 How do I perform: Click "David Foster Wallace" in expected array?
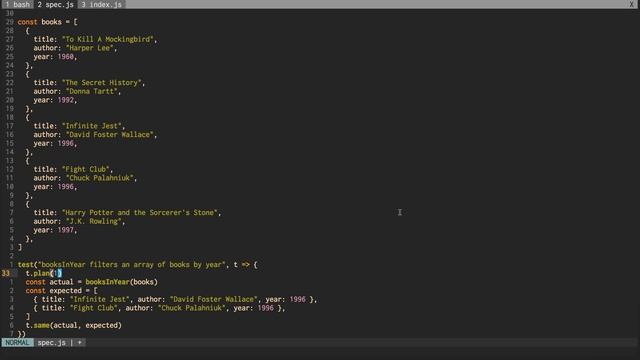(x=214, y=299)
